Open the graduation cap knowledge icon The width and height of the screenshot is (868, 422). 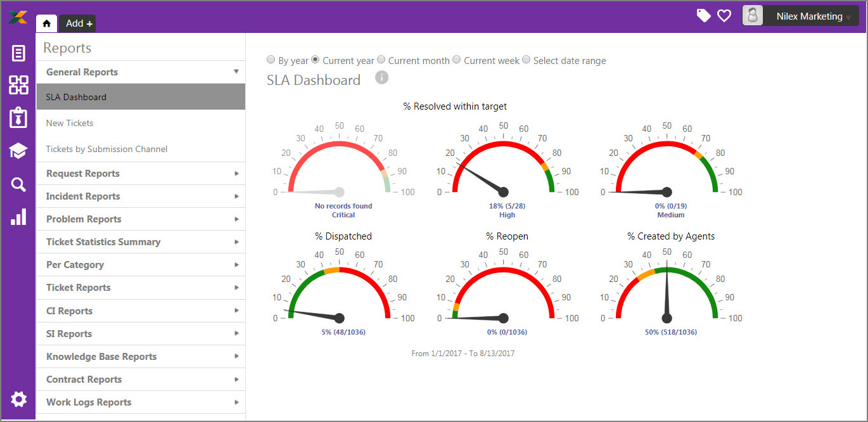[18, 151]
